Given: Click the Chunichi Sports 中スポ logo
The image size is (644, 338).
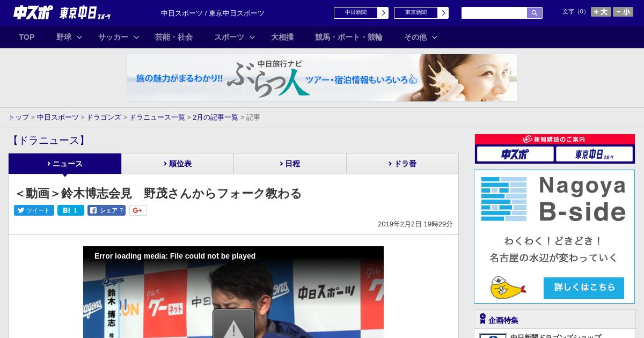Looking at the screenshot, I should coord(32,13).
